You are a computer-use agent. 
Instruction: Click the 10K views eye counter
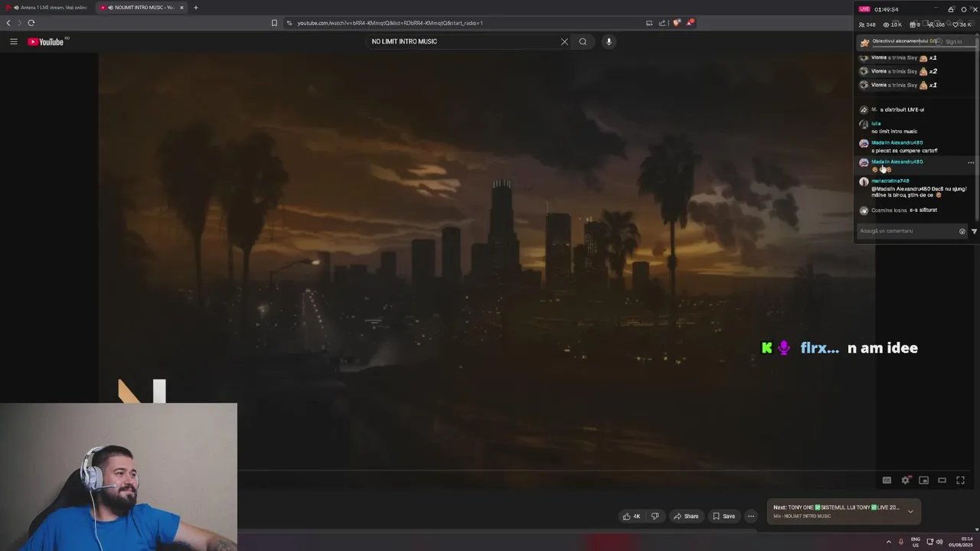pos(892,24)
